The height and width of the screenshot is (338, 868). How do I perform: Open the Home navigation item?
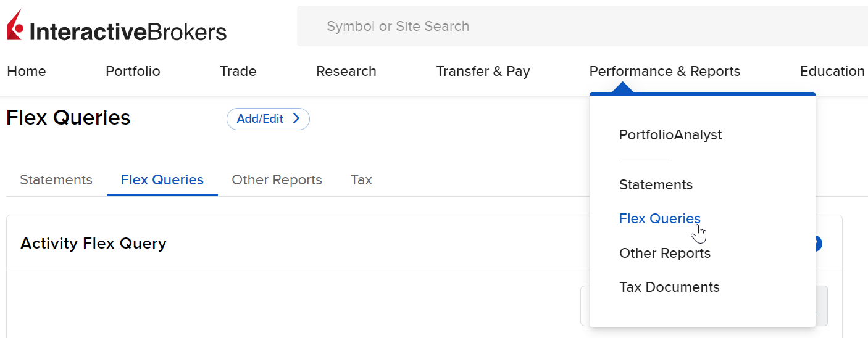pyautogui.click(x=27, y=72)
